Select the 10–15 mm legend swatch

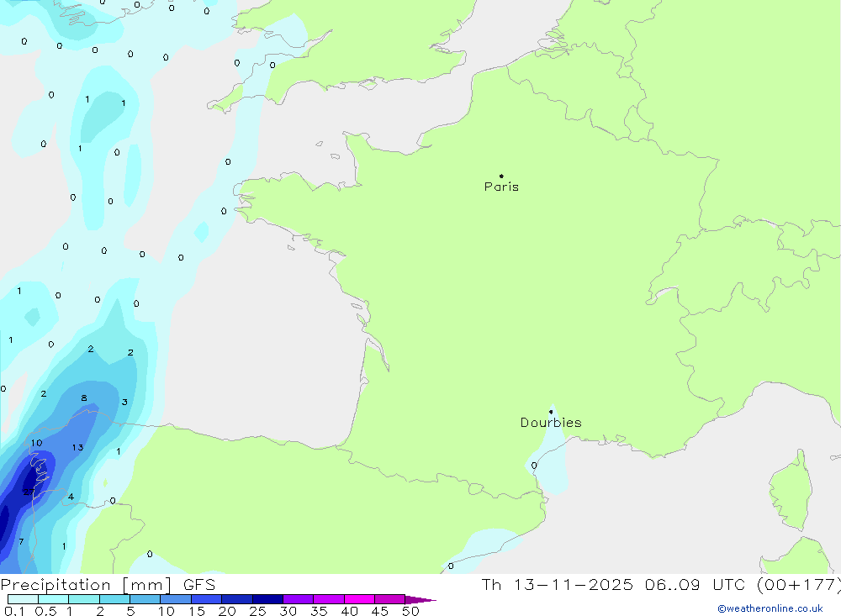point(176,599)
